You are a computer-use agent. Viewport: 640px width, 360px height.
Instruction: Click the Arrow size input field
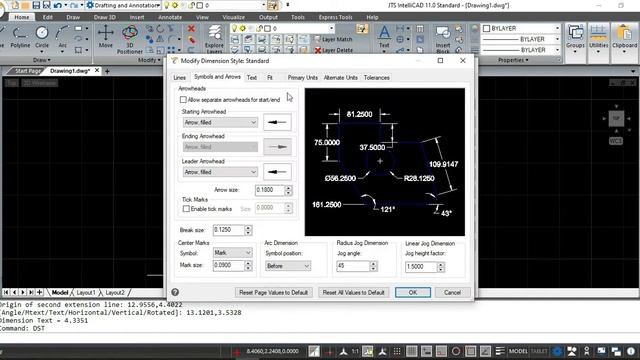(x=269, y=190)
